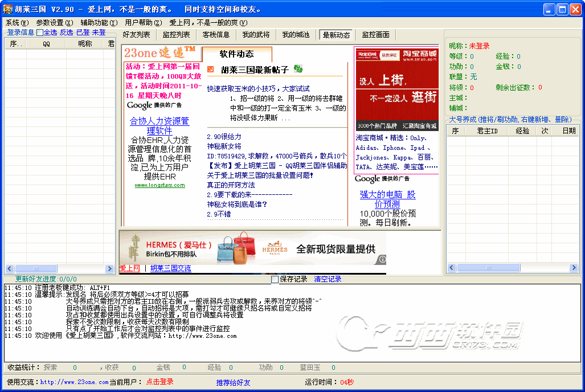Click the orange arrow icon before 胡莱三国最新帖子
This screenshot has height=392, width=585.
pos(211,70)
